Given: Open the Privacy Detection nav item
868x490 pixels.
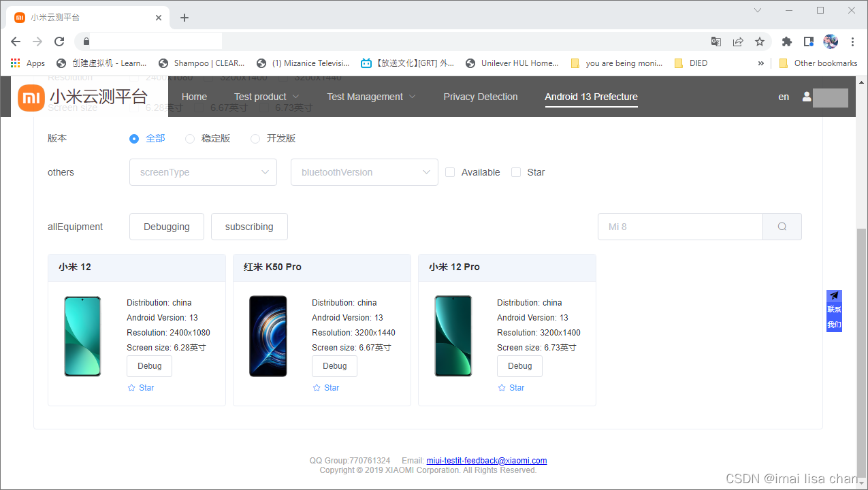Looking at the screenshot, I should coord(481,97).
